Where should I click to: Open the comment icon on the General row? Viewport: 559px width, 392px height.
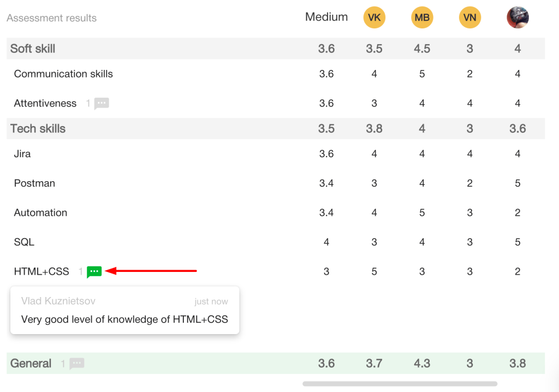point(76,363)
